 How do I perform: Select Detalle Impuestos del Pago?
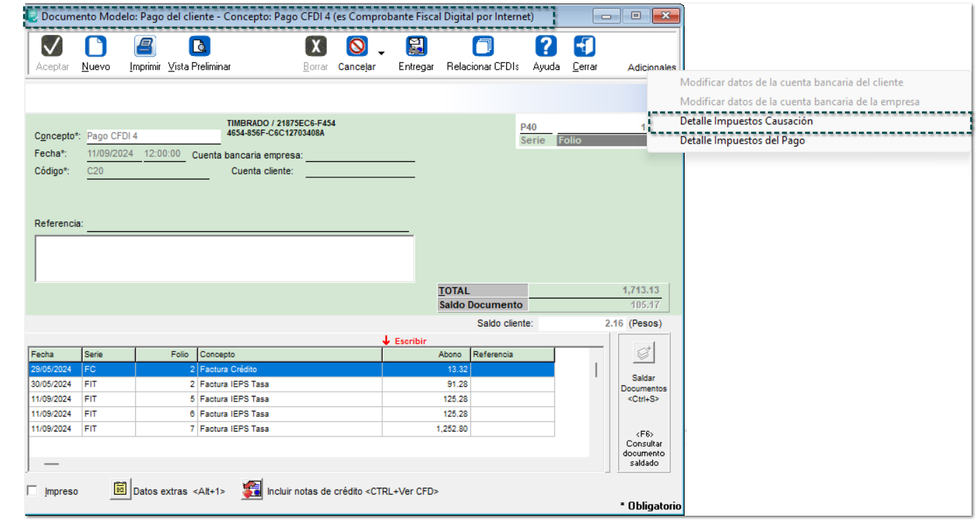pos(742,140)
